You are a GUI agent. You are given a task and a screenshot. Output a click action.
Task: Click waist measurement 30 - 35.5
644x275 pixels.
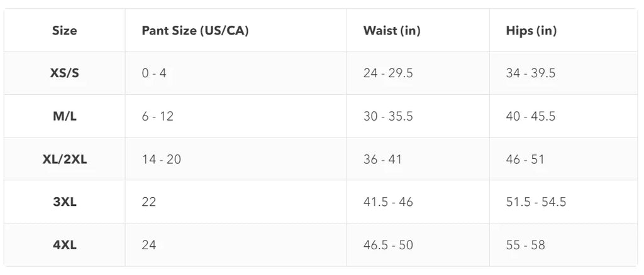tap(388, 116)
